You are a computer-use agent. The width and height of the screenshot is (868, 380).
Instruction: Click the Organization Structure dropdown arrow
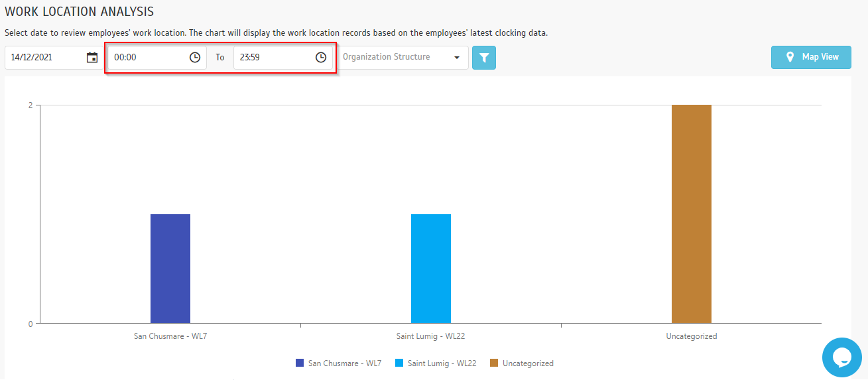click(x=457, y=58)
